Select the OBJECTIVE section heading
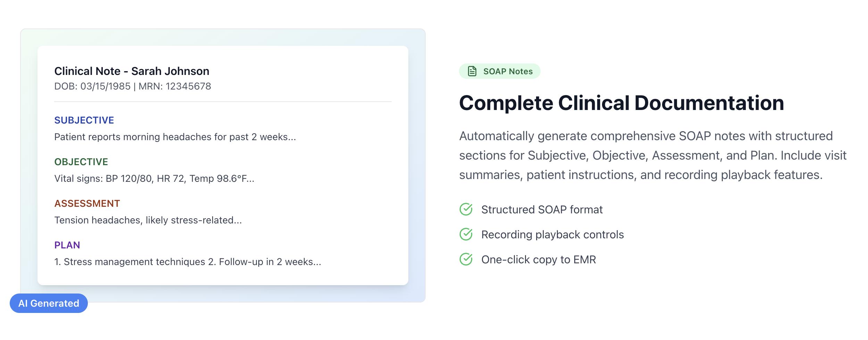Screen dimensions: 868x340 pyautogui.click(x=81, y=162)
